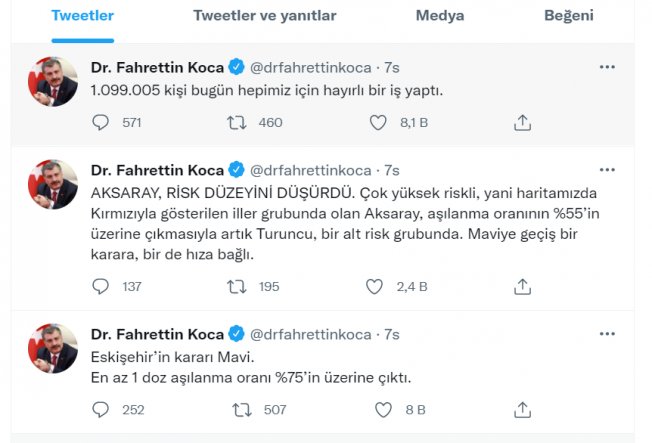Like the Aksaray tweet with 2,4 B likes
This screenshot has width=652, height=443.
tap(374, 287)
